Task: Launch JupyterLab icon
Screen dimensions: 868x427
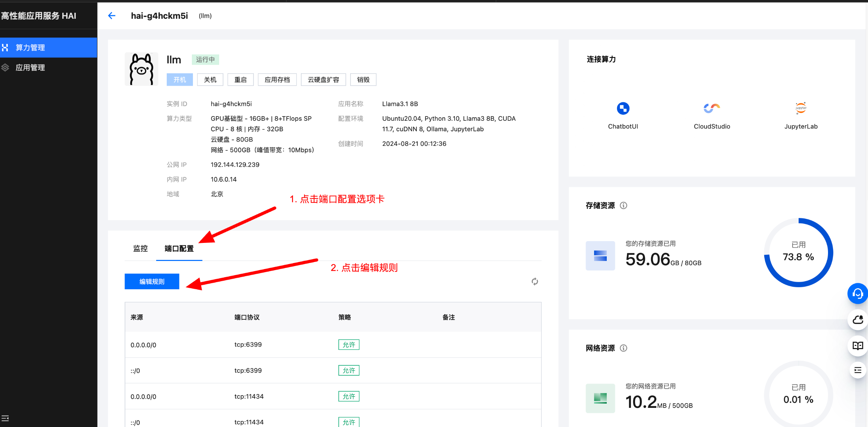Action: point(800,108)
